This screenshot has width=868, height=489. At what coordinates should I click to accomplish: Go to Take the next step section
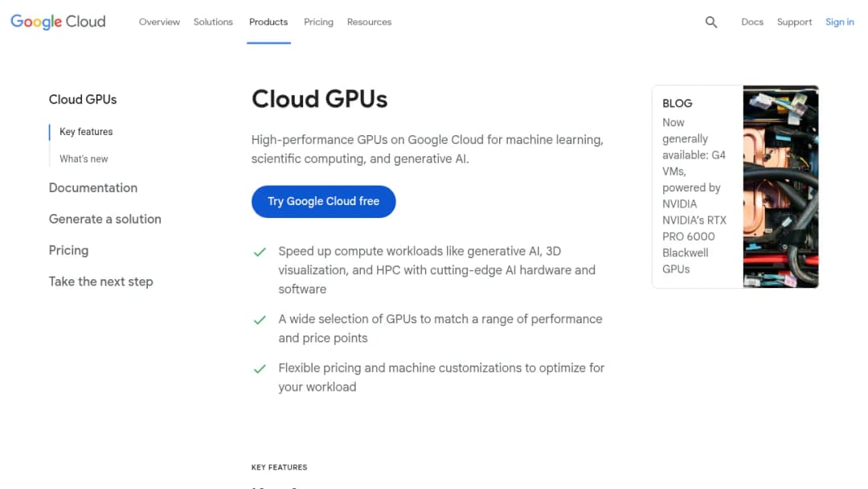(100, 281)
